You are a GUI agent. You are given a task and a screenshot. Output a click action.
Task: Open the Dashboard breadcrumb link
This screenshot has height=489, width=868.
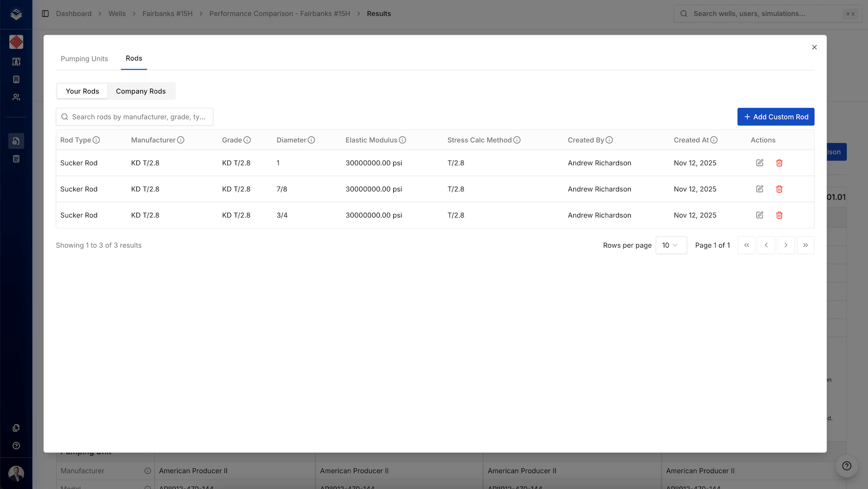pos(74,13)
